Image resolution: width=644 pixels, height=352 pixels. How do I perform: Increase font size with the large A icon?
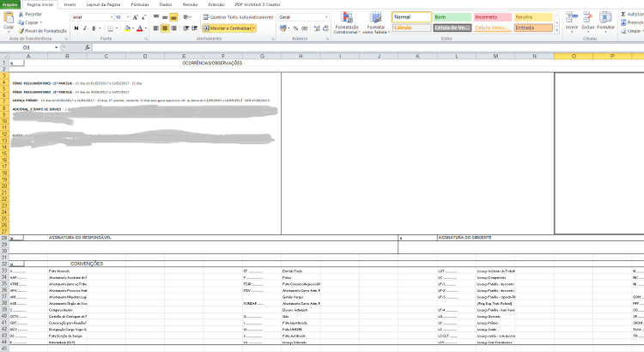[135, 17]
